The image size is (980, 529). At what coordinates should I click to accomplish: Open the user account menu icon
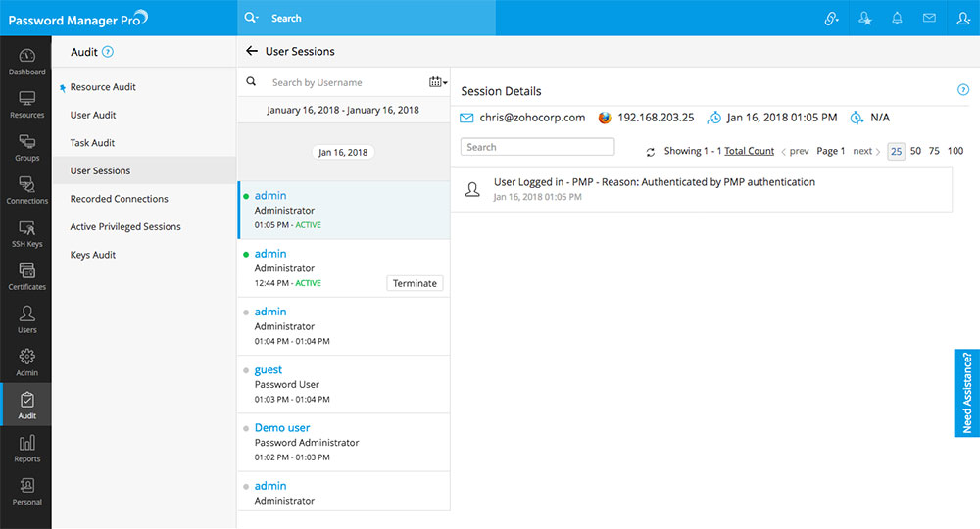pyautogui.click(x=962, y=18)
